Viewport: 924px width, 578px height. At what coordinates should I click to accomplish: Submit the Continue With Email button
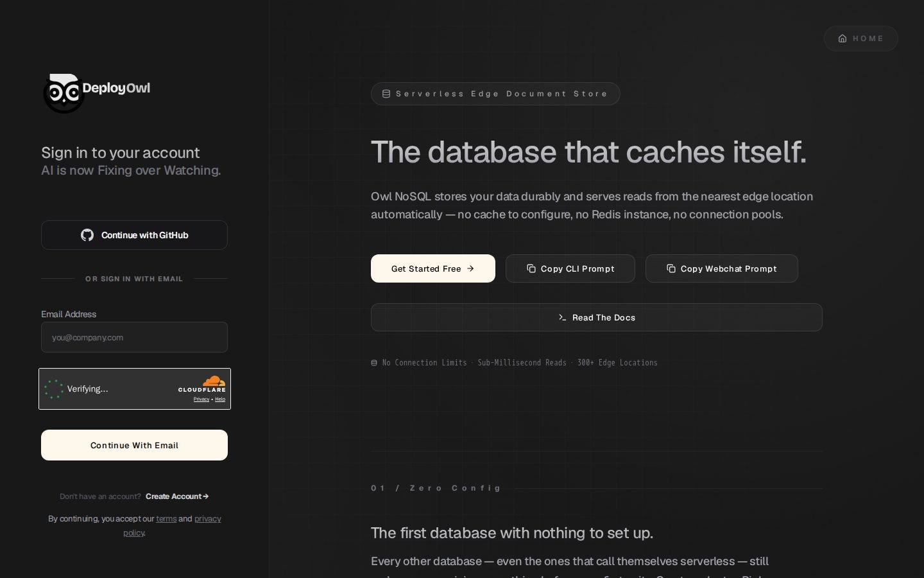point(134,445)
